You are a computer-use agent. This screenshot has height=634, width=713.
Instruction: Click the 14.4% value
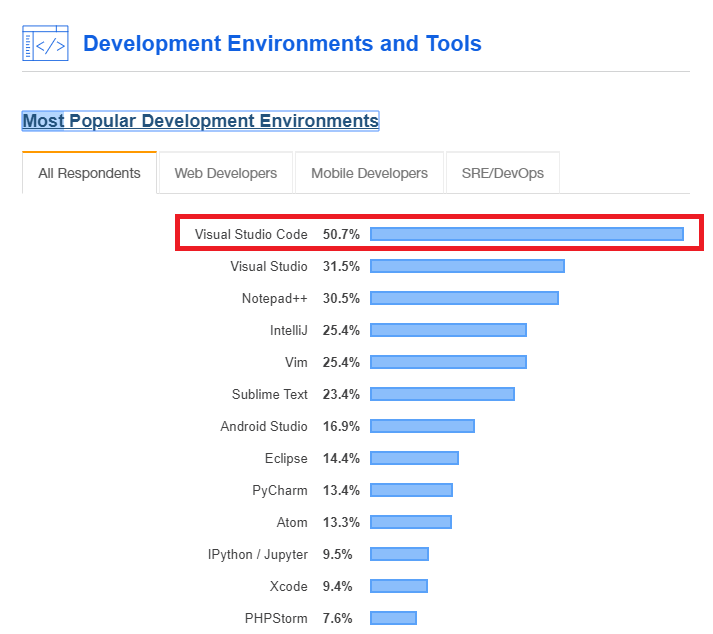coord(341,458)
